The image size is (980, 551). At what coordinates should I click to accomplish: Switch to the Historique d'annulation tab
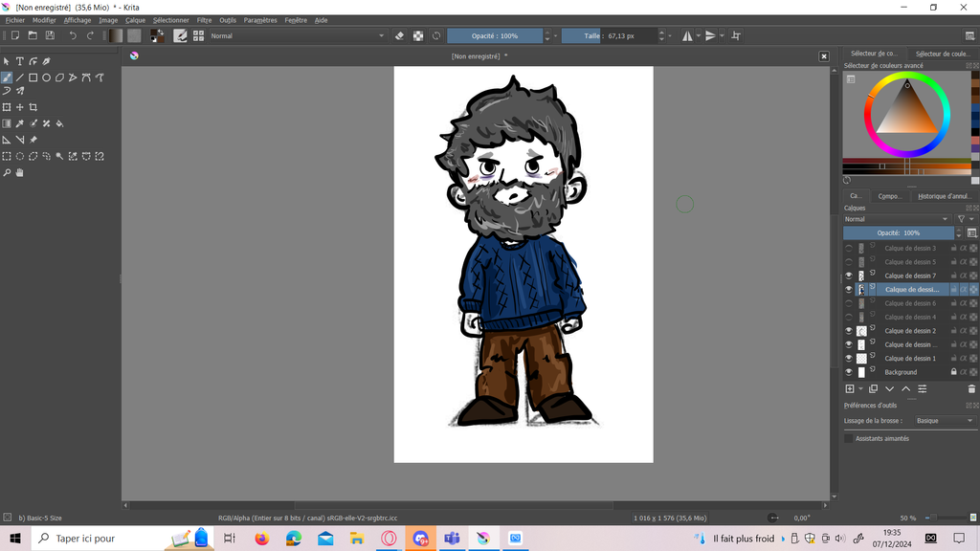point(944,196)
